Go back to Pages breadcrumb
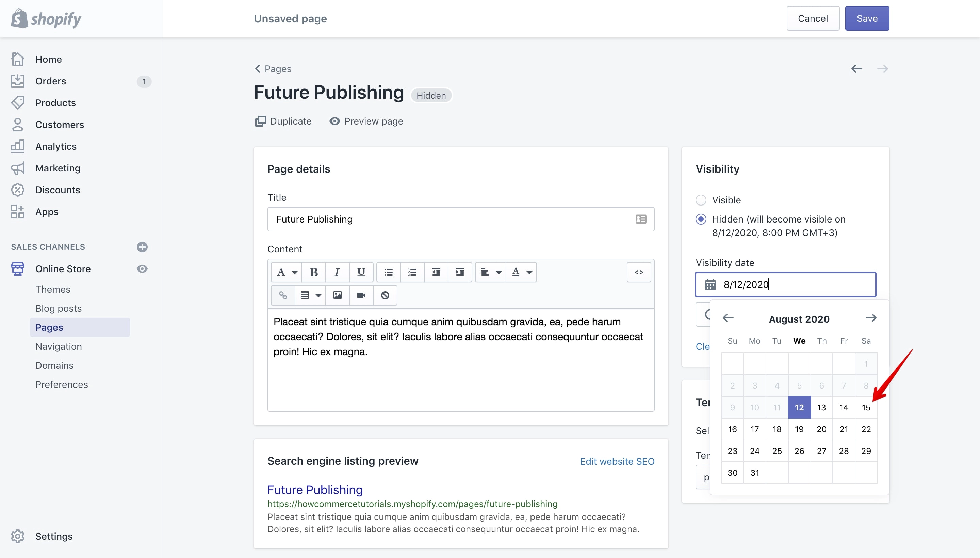This screenshot has width=980, height=558. click(273, 69)
